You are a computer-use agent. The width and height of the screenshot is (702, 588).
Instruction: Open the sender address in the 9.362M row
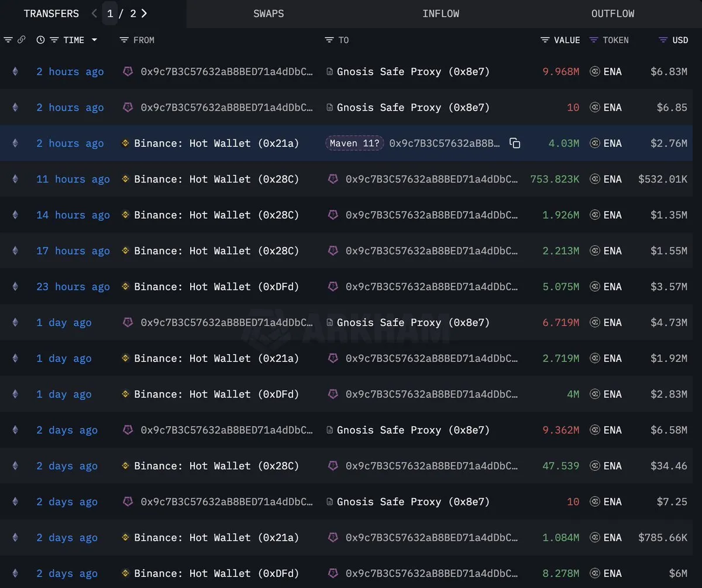click(x=227, y=430)
